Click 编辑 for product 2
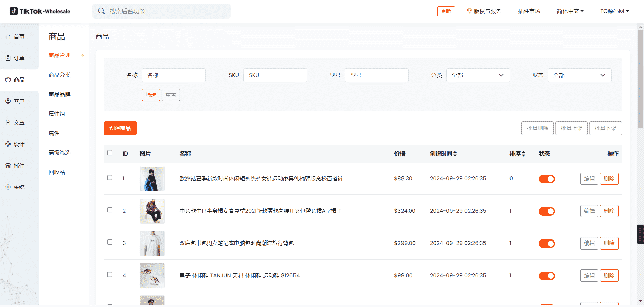 click(589, 211)
